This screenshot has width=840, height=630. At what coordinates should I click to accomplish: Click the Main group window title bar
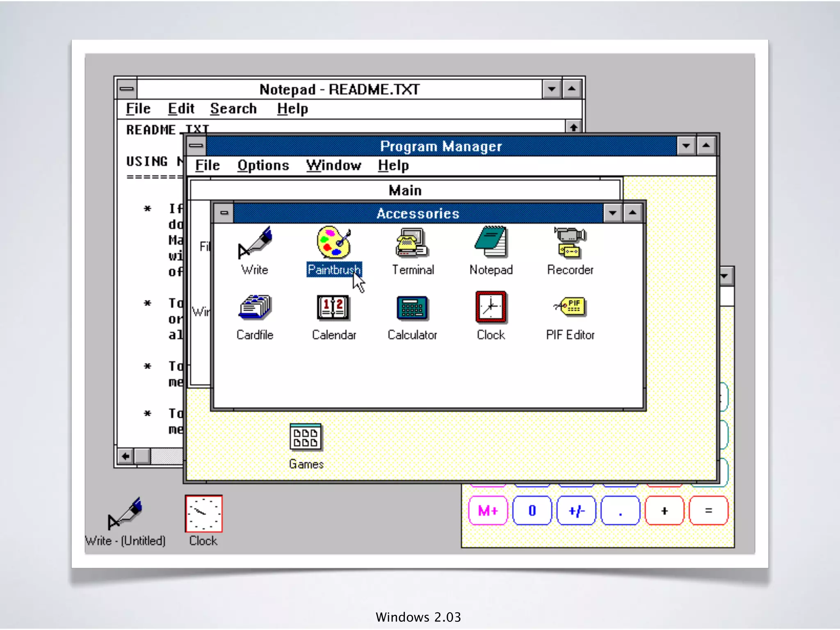pos(405,190)
